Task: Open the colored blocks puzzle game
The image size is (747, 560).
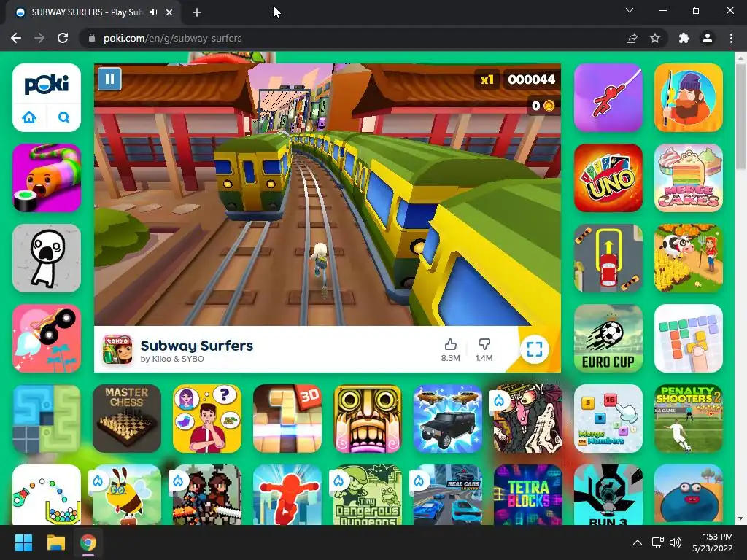Action: click(689, 338)
